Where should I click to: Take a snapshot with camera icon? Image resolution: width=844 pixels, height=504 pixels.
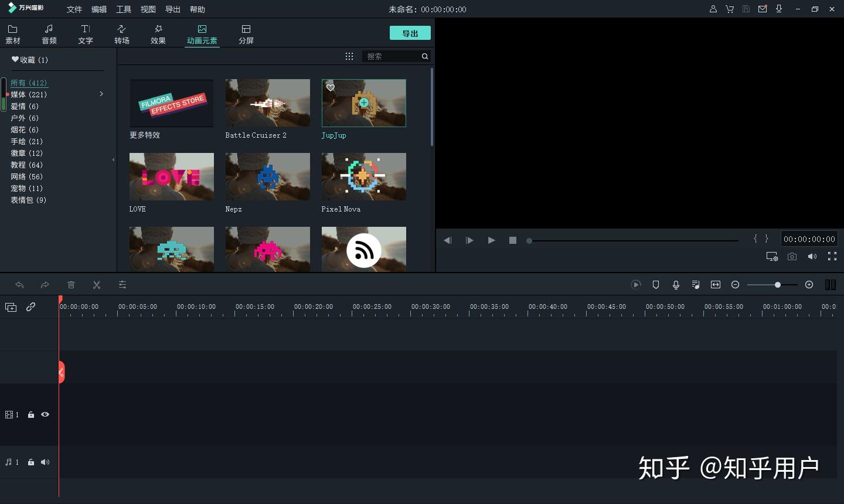(x=792, y=257)
